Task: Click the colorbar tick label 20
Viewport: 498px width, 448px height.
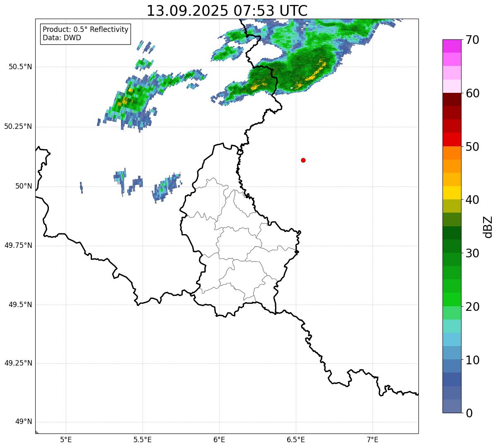Action: [472, 307]
